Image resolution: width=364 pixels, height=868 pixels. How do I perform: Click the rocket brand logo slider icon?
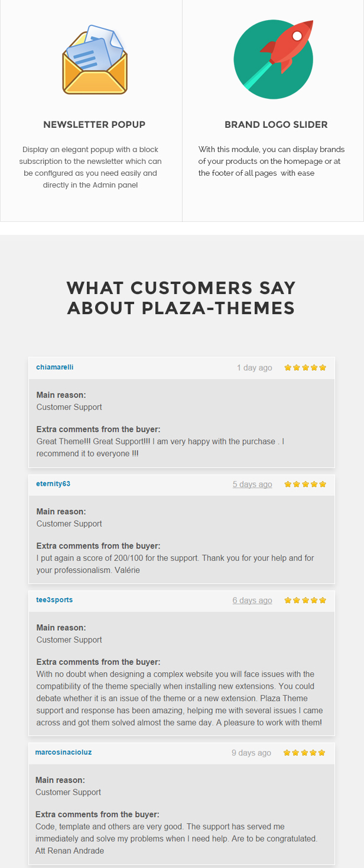click(x=273, y=59)
